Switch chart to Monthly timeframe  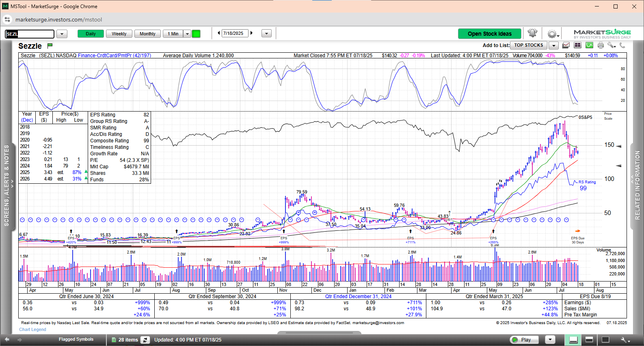tap(147, 34)
